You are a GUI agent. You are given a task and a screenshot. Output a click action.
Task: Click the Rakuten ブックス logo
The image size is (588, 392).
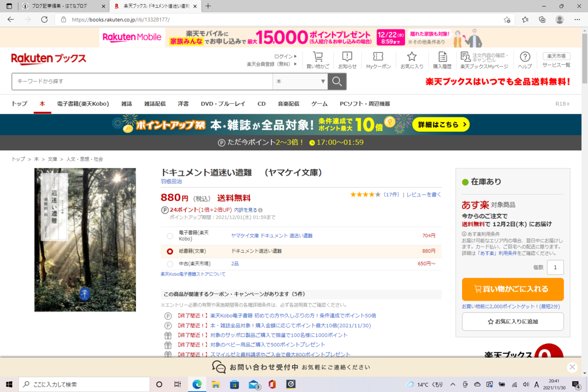tap(49, 59)
